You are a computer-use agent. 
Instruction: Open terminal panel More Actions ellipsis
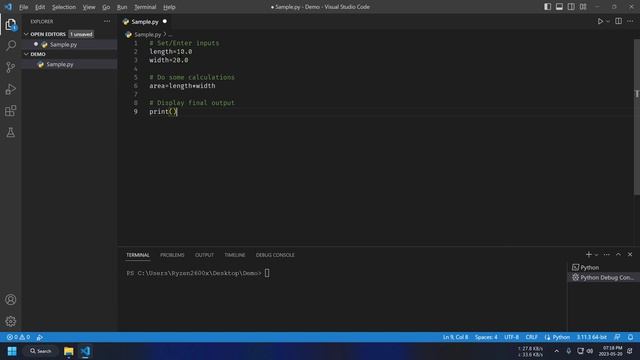tap(607, 255)
